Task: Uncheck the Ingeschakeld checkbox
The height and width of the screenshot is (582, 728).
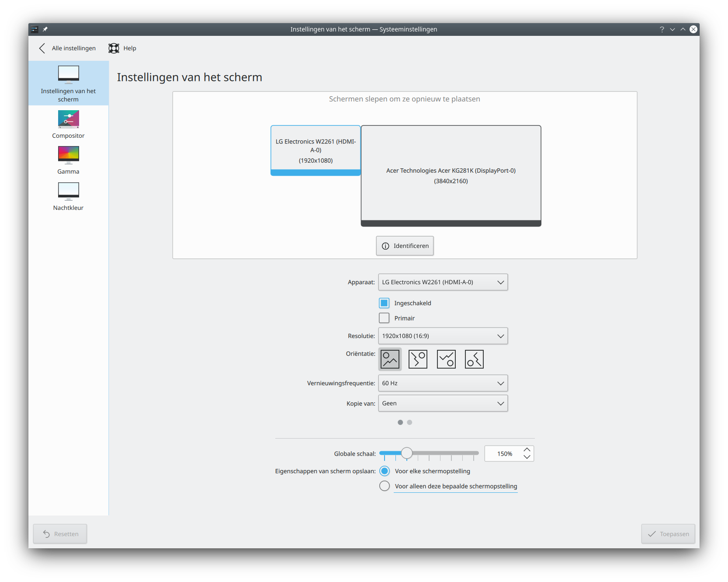Action: [384, 303]
